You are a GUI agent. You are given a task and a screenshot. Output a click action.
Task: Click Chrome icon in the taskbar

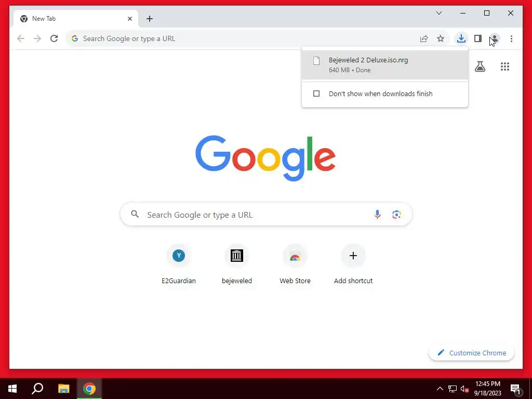[89, 389]
